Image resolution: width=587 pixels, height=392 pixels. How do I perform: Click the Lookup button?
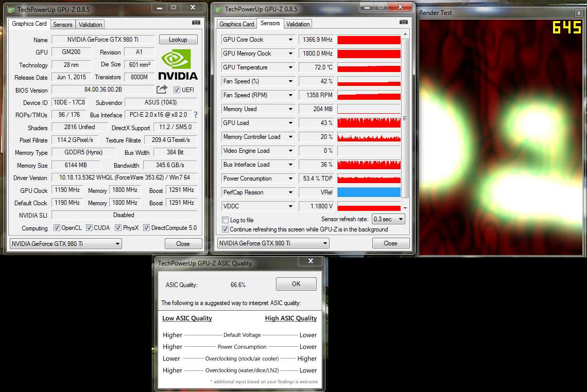pyautogui.click(x=178, y=39)
